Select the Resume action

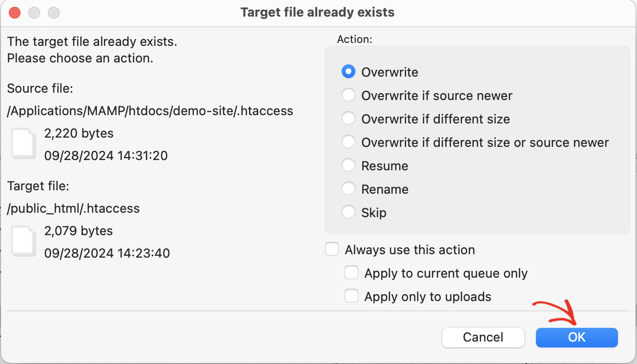click(x=348, y=165)
